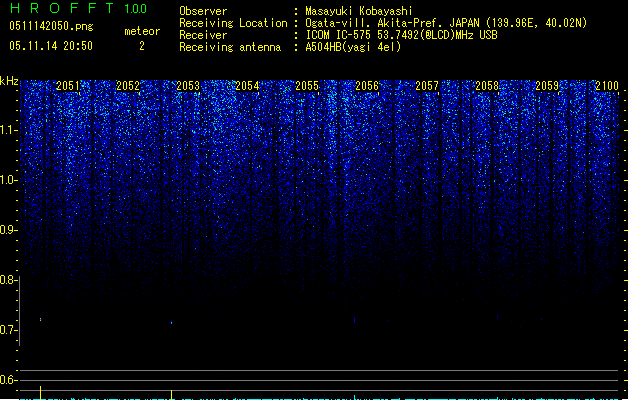Screen dimensions: 629x400
Task: Select the filename 0511142050.png
Action: coord(51,26)
